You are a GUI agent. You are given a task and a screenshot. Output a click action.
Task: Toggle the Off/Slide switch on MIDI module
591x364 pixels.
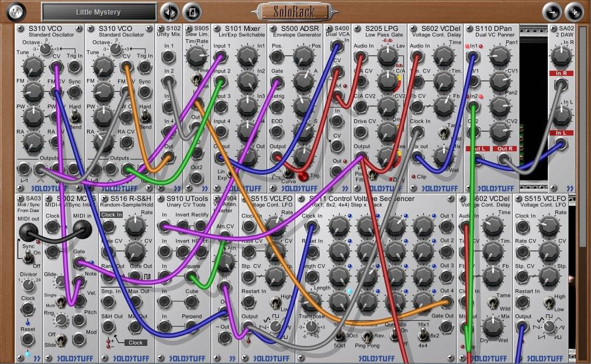pyautogui.click(x=61, y=339)
